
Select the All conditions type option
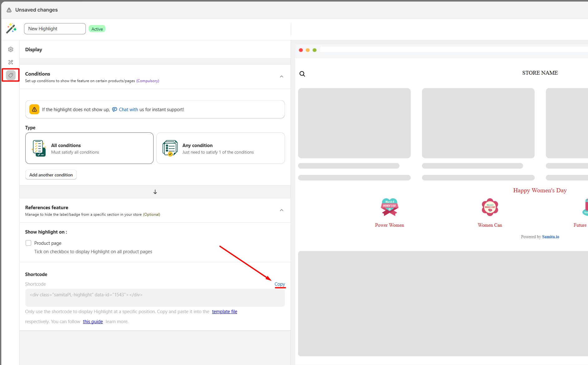(89, 148)
